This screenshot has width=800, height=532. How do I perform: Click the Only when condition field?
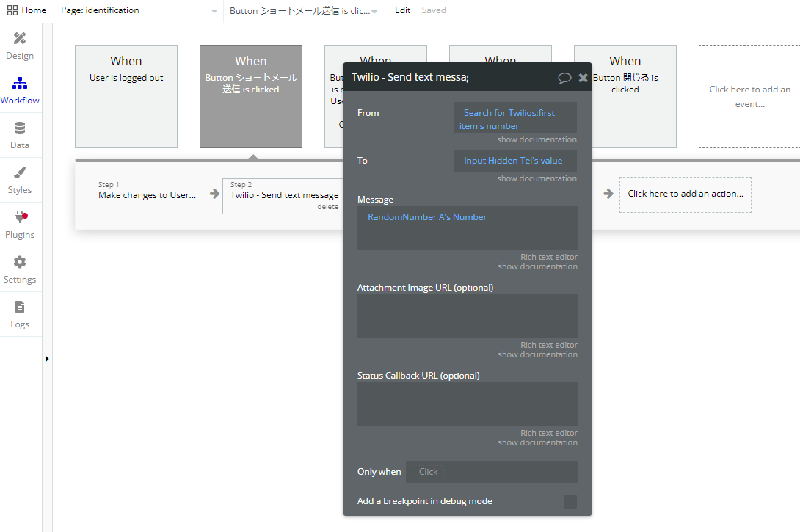491,472
